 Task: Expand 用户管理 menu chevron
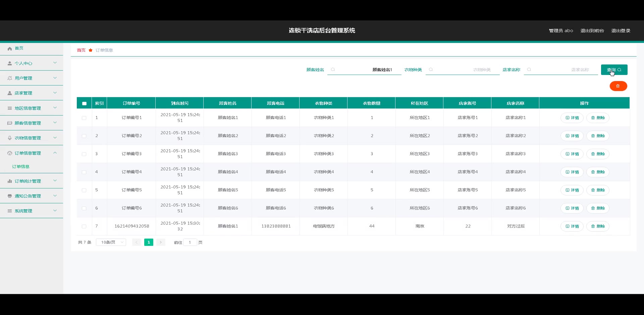click(55, 78)
